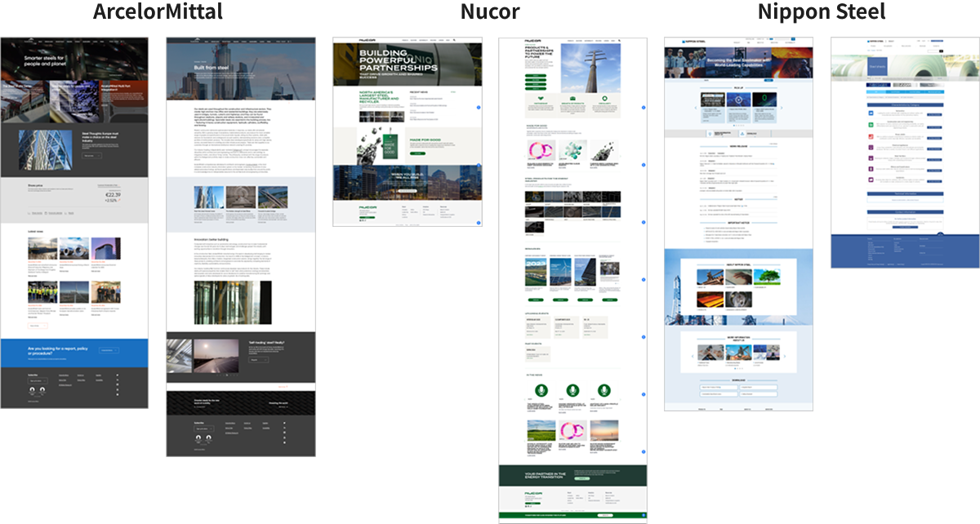This screenshot has height=524, width=980.
Task: Click the next arrow in More Information About Us carousel
Action: pyautogui.click(x=785, y=356)
